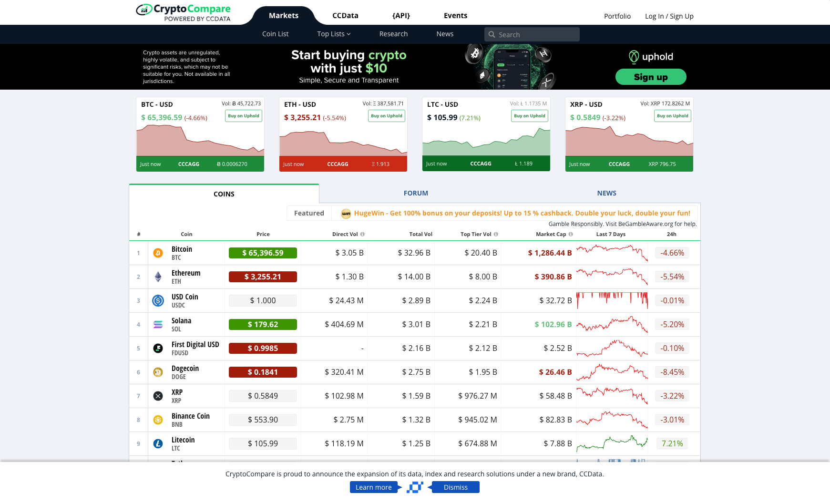Click the Binance Coin name link
The width and height of the screenshot is (830, 504).
[x=191, y=416]
